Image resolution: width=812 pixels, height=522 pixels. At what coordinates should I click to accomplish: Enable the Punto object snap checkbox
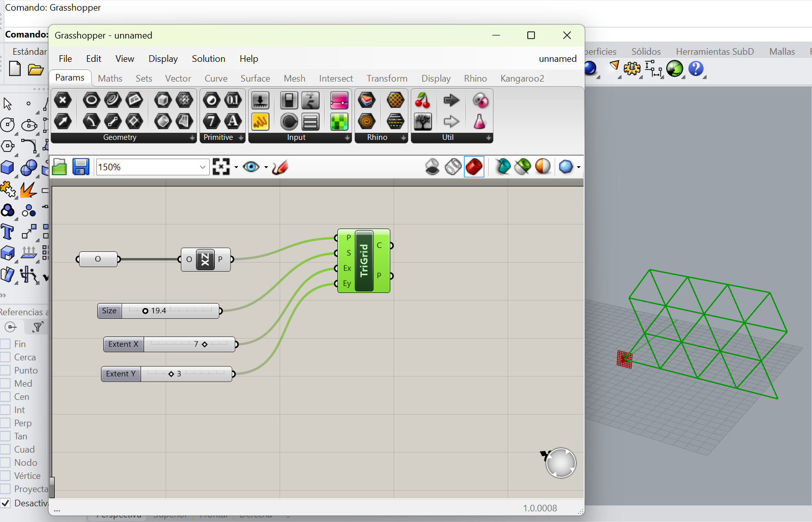click(6, 370)
